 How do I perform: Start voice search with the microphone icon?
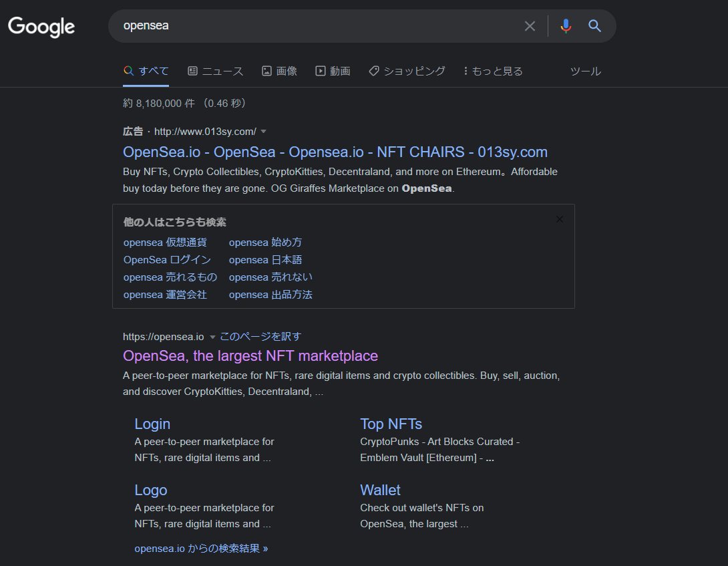pyautogui.click(x=566, y=26)
